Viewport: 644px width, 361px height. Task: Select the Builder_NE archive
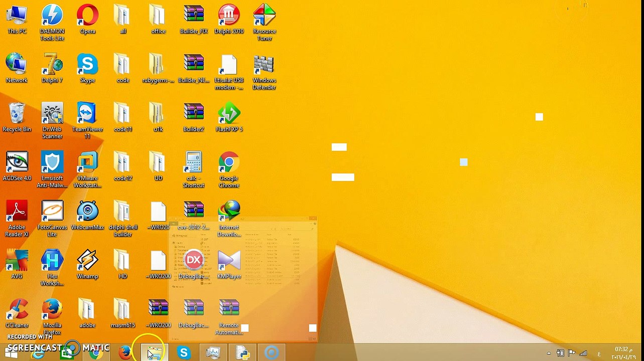point(194,69)
